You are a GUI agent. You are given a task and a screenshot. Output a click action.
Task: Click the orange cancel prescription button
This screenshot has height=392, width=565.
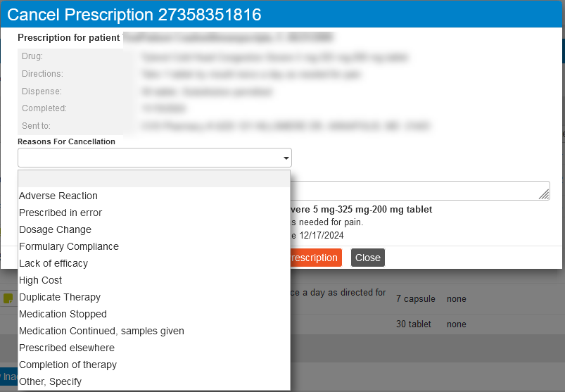(x=316, y=258)
